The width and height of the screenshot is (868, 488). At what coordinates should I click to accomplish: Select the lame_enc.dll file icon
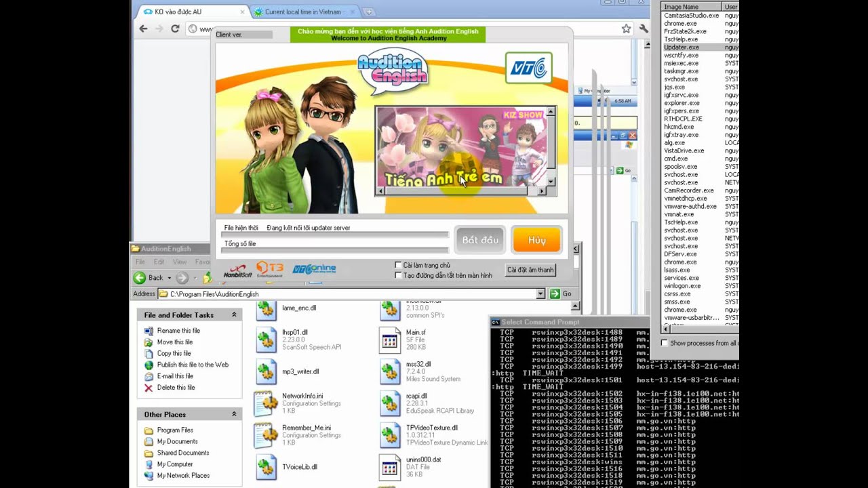[266, 310]
